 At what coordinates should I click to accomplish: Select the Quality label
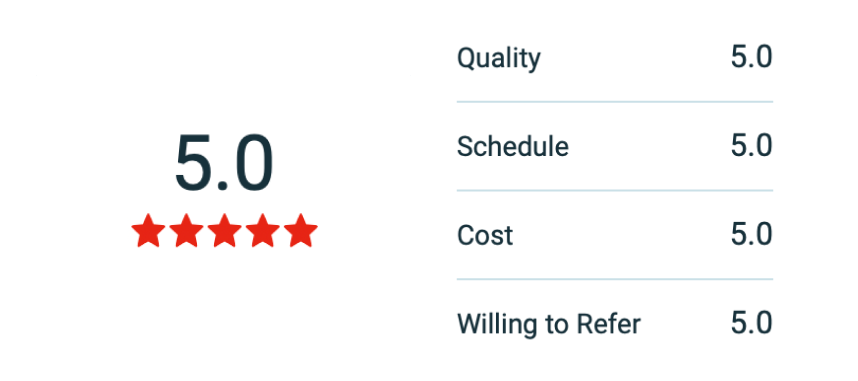tap(498, 59)
